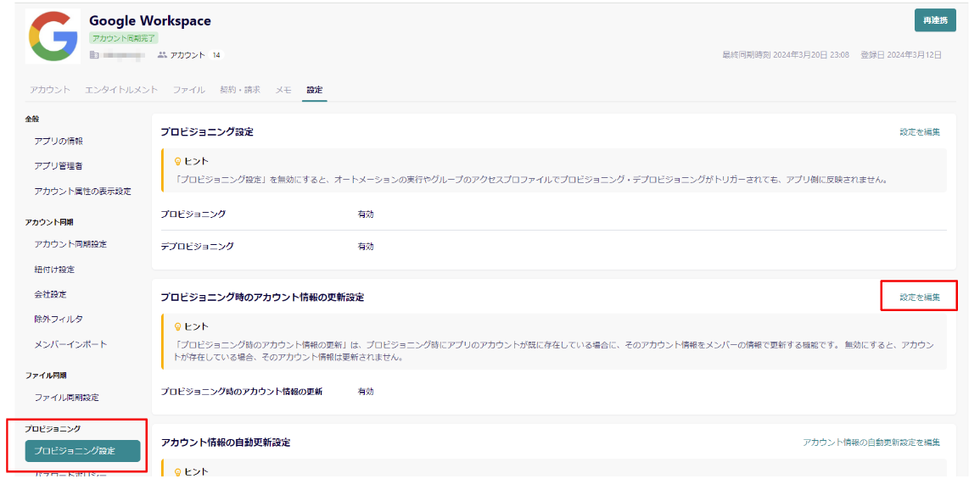Click the 有効 value in the デプロビジョニング row
Screen dimensions: 980x490
tap(366, 247)
